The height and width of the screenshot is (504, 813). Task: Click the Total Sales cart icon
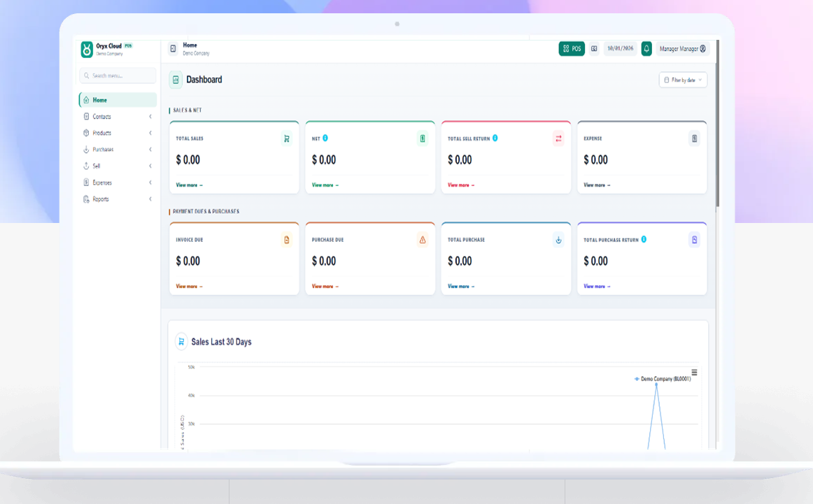point(287,139)
